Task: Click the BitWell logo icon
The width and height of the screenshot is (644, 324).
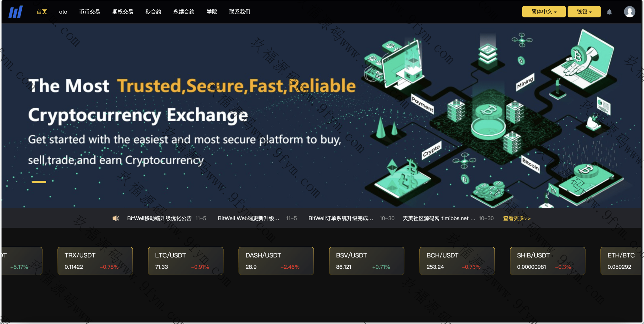Action: pos(15,12)
